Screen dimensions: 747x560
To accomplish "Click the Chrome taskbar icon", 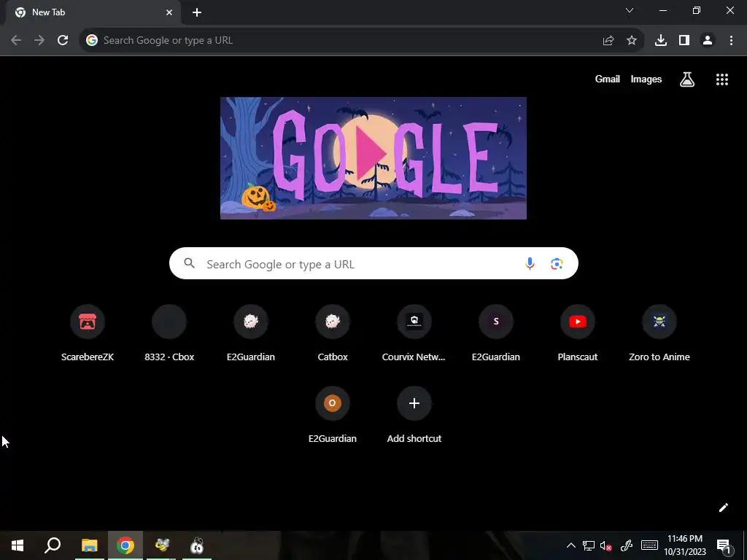I will (125, 545).
